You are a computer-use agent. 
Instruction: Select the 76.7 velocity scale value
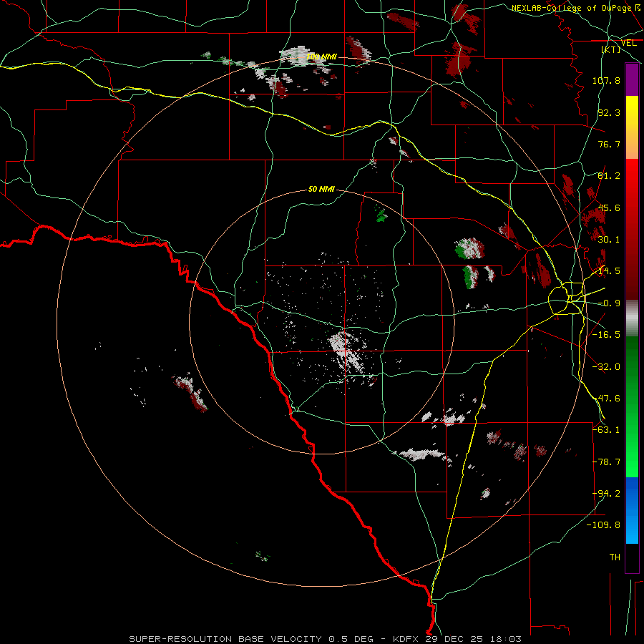click(x=609, y=144)
